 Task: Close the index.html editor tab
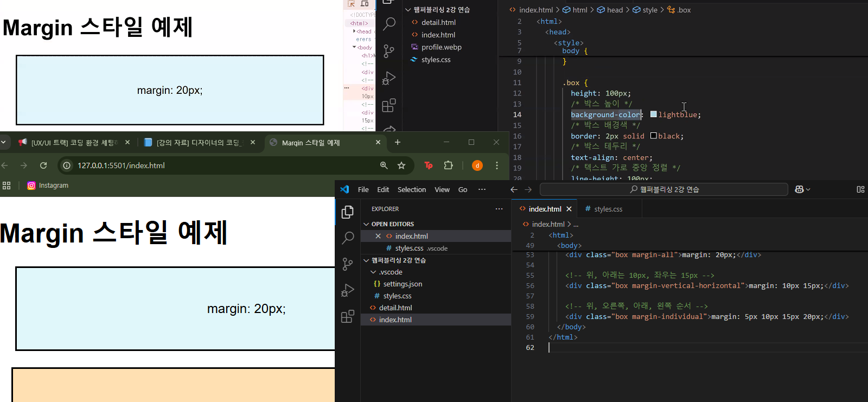[569, 209]
